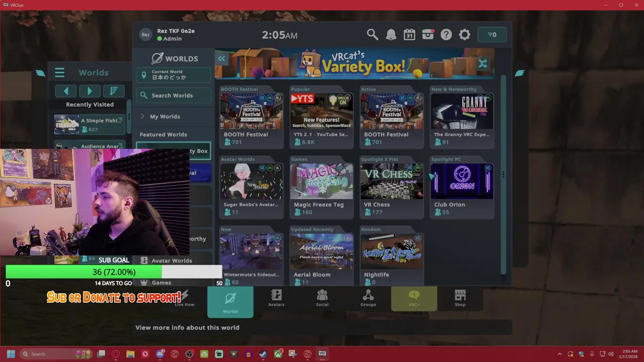Image resolution: width=644 pixels, height=362 pixels.
Task: Click the shuffle icon on Variety Box banner
Action: tap(482, 64)
